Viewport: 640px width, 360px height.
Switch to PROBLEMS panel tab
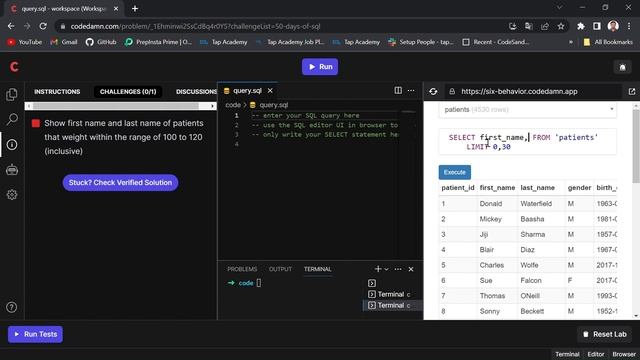[242, 269]
